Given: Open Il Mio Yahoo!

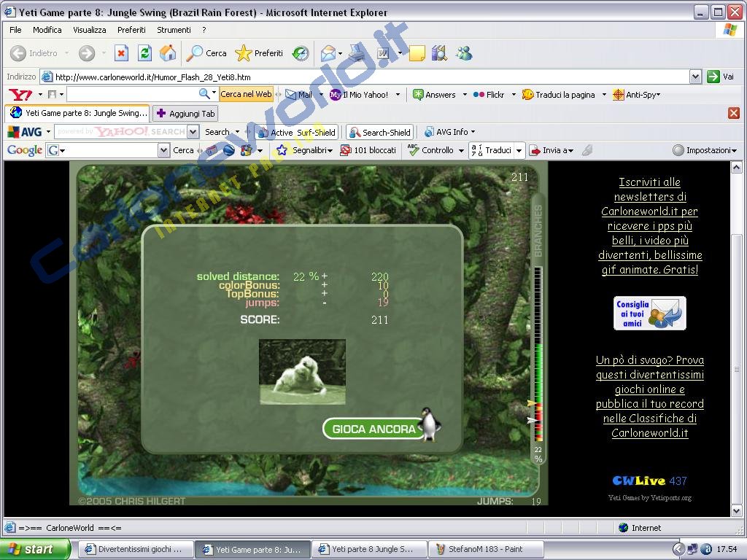Looking at the screenshot, I should click(x=359, y=95).
